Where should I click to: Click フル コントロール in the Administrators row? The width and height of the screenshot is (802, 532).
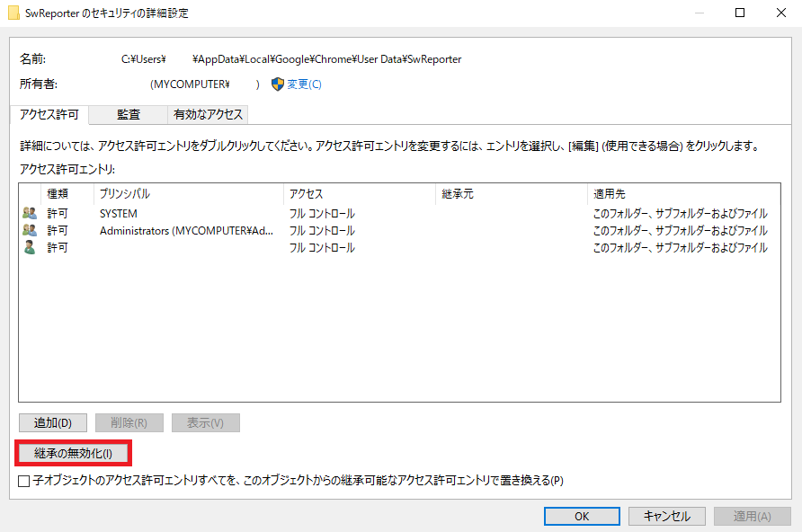[x=322, y=231]
